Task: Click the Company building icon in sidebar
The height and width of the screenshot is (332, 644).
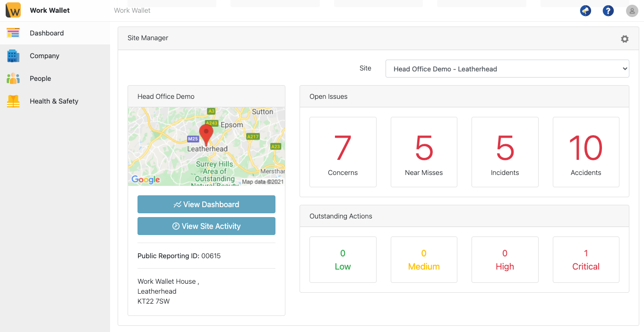Action: 13,56
